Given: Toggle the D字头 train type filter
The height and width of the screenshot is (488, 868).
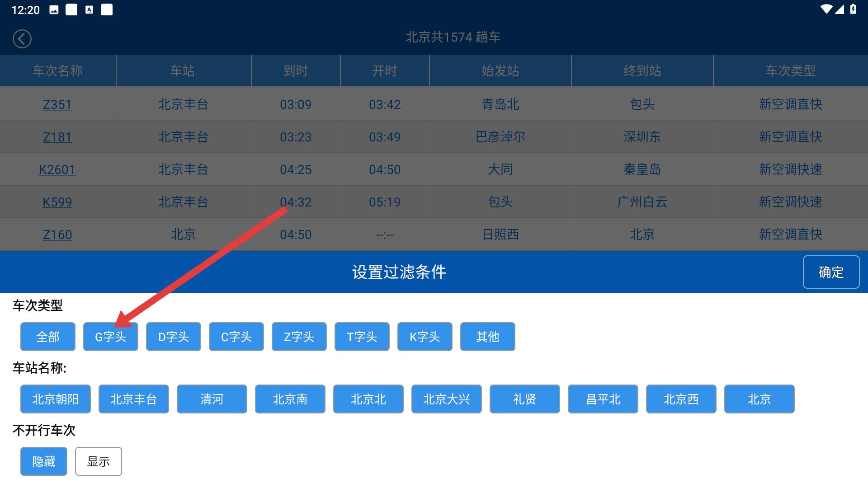Looking at the screenshot, I should coord(173,337).
